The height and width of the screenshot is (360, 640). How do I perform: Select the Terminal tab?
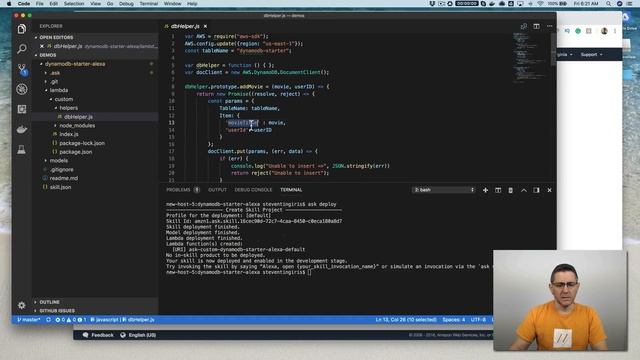291,190
